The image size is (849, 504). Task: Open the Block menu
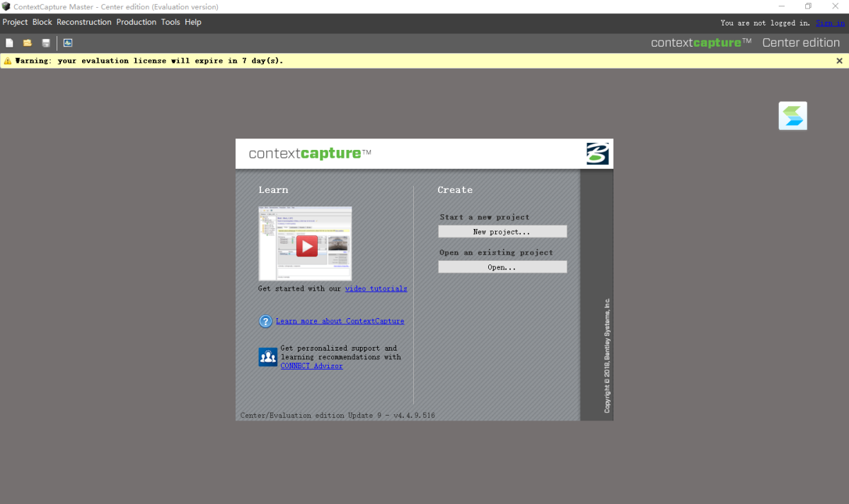pos(42,23)
